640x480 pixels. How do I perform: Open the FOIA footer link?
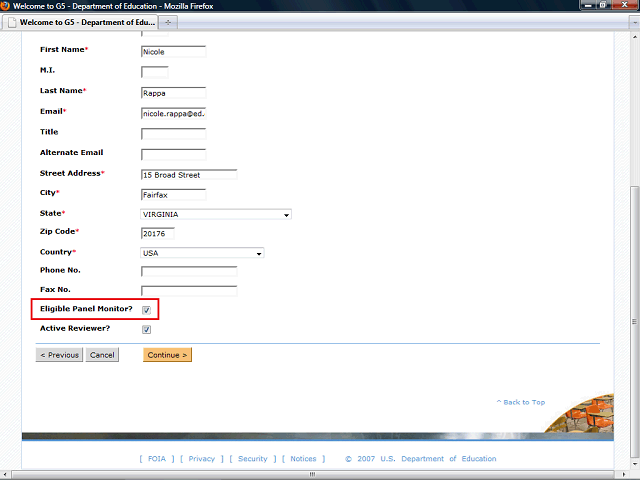click(157, 459)
